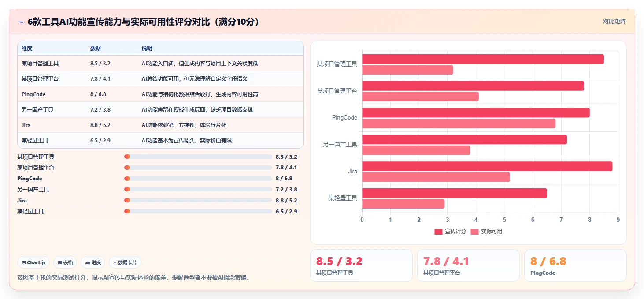644x299 pixels.
Task: Click the PingCode chart axis label
Action: click(344, 118)
